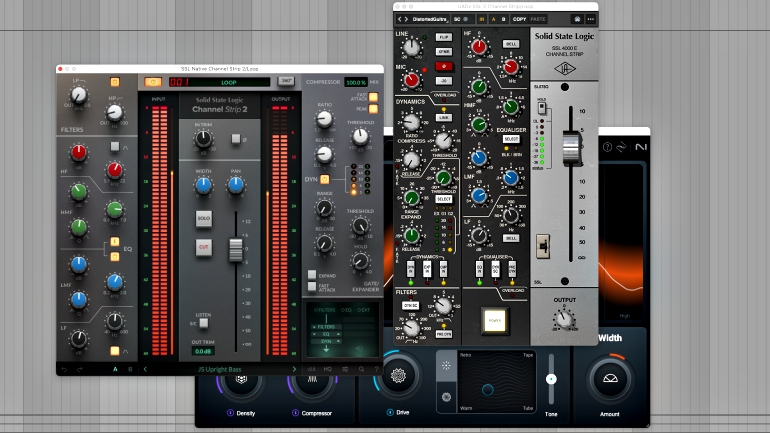Toggle the red phase button in UADx input section
Image resolution: width=770 pixels, height=433 pixels.
[x=443, y=66]
